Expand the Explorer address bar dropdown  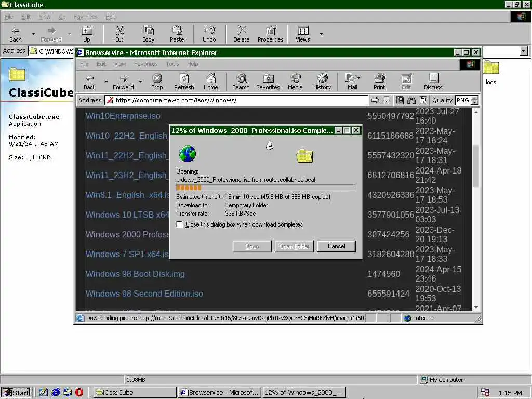tap(524, 51)
